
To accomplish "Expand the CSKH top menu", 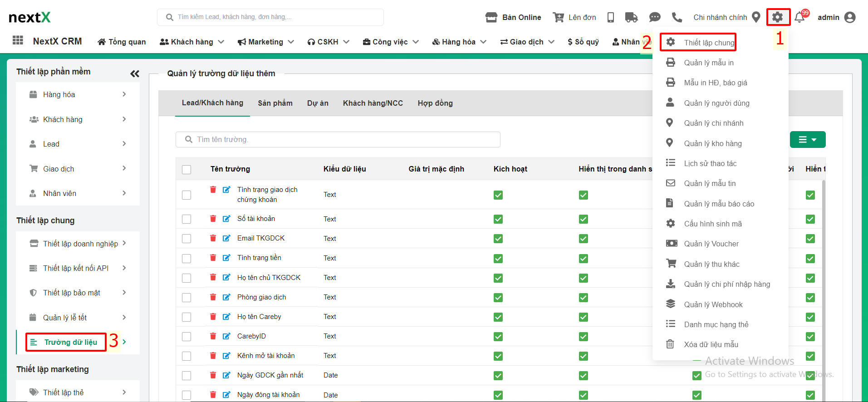I will pyautogui.click(x=328, y=42).
